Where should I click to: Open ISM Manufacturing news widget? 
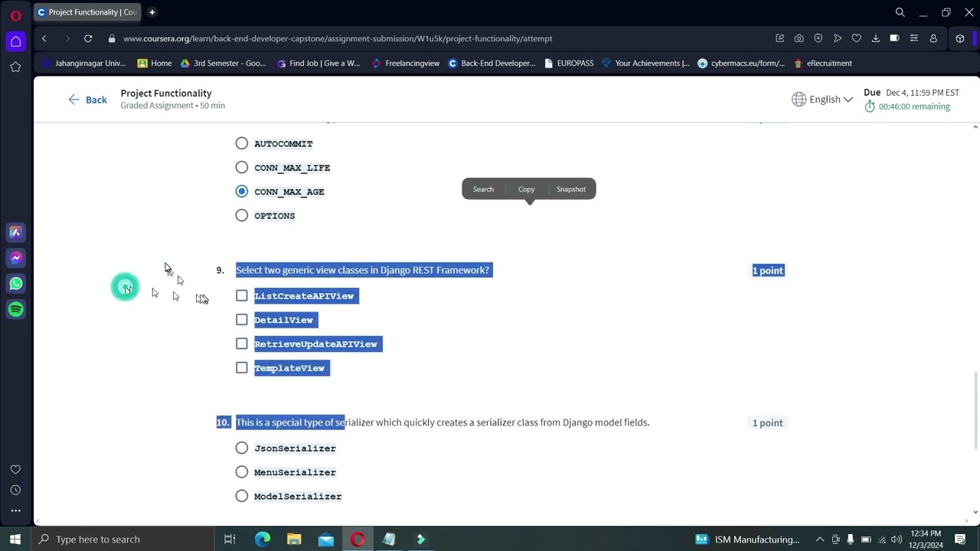point(747,540)
